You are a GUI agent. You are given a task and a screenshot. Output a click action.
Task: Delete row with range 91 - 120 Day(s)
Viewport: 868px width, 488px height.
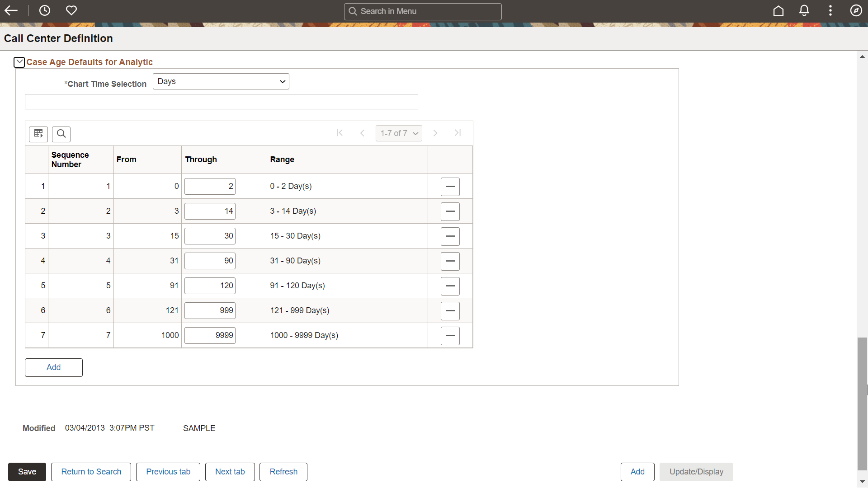point(450,286)
